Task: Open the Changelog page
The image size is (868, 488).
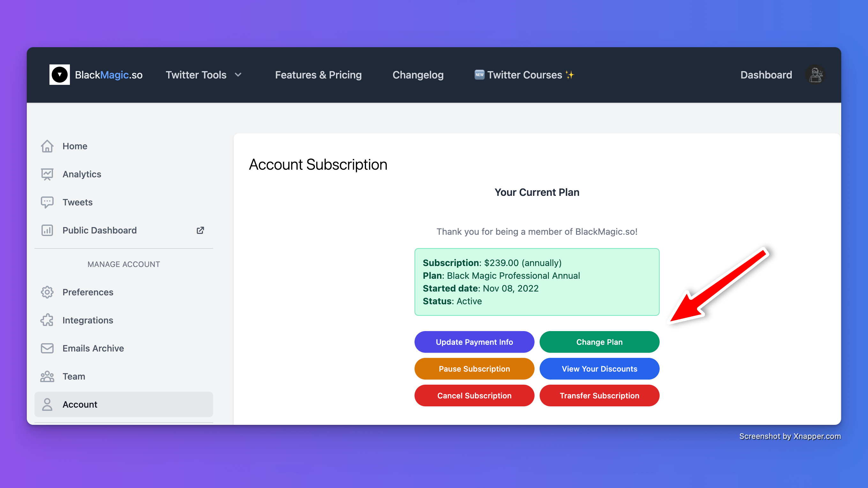Action: (x=418, y=75)
